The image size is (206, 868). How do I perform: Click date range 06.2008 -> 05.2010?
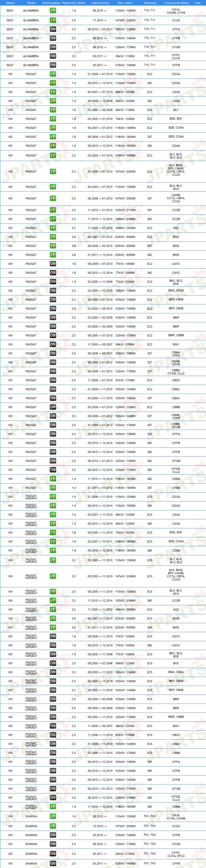click(x=100, y=246)
